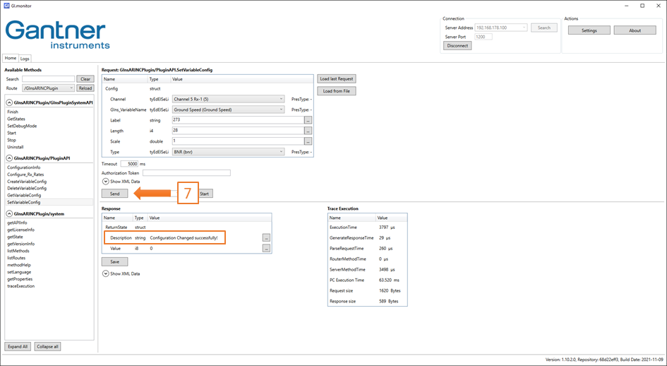Select the GetVariableConfig method
Viewport: 667px width, 366px height.
click(x=24, y=195)
